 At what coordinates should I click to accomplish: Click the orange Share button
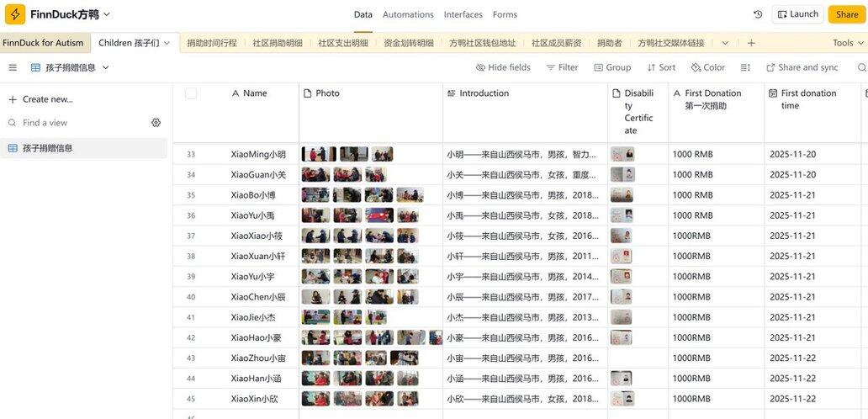coord(847,14)
